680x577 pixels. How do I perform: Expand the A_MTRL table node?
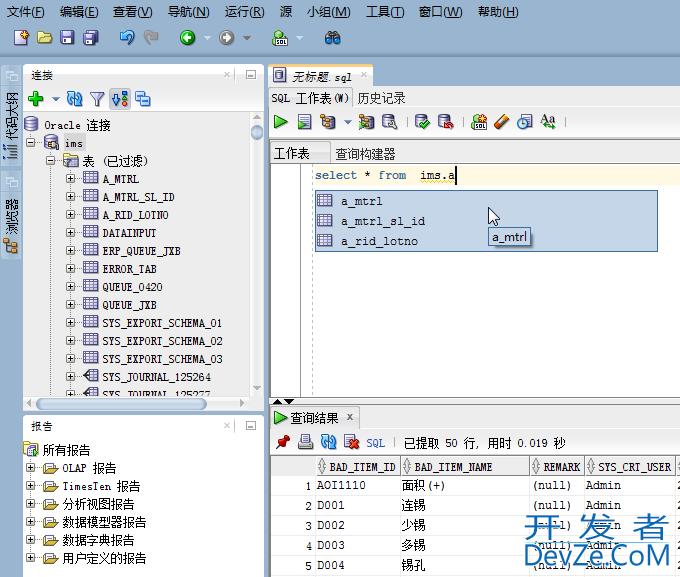(x=70, y=178)
